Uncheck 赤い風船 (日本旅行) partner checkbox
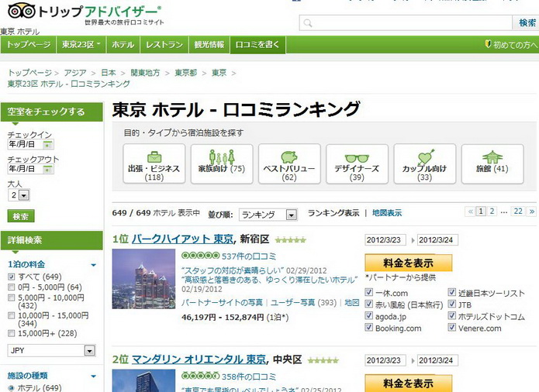The width and height of the screenshot is (539, 392). [x=369, y=304]
